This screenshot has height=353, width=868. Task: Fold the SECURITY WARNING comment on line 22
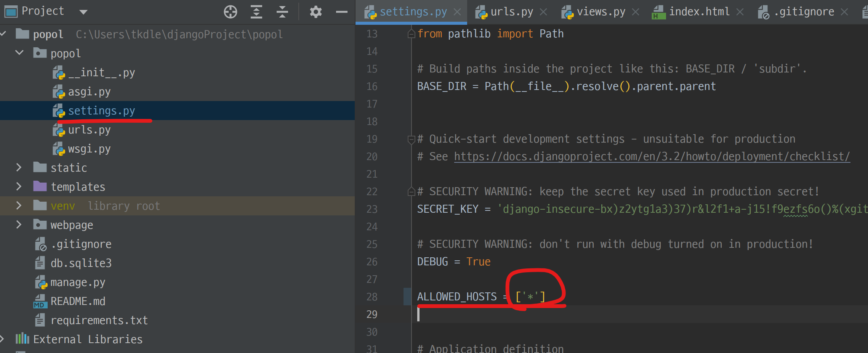coord(411,192)
